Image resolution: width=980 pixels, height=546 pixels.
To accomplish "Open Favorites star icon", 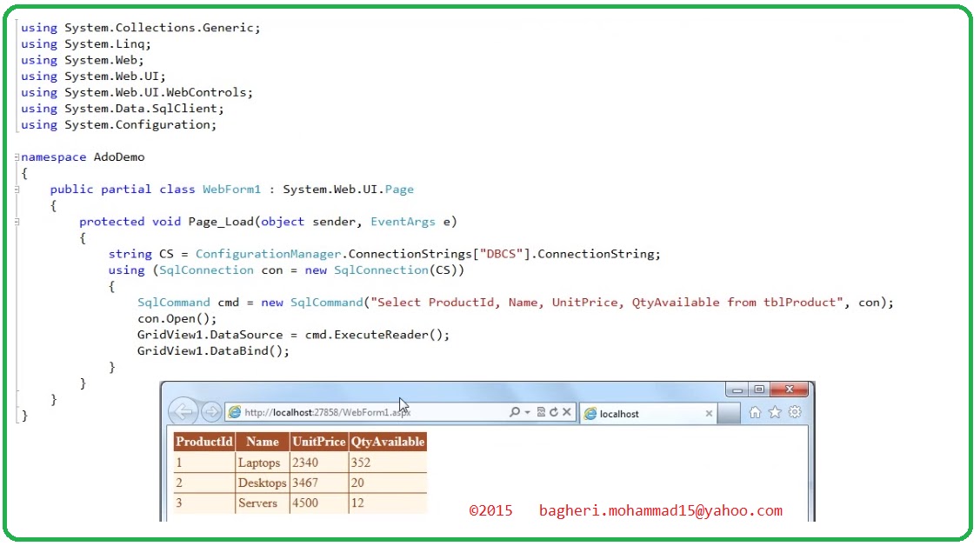I will pos(775,412).
